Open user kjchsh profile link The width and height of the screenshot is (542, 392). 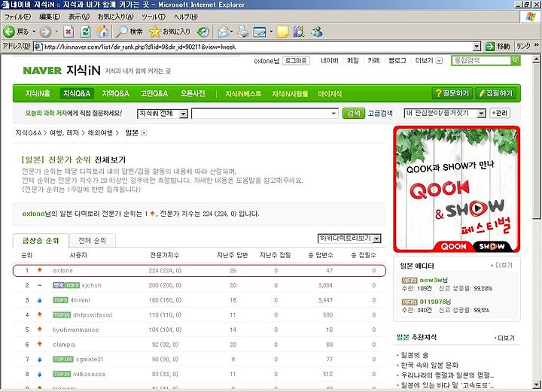pos(92,285)
